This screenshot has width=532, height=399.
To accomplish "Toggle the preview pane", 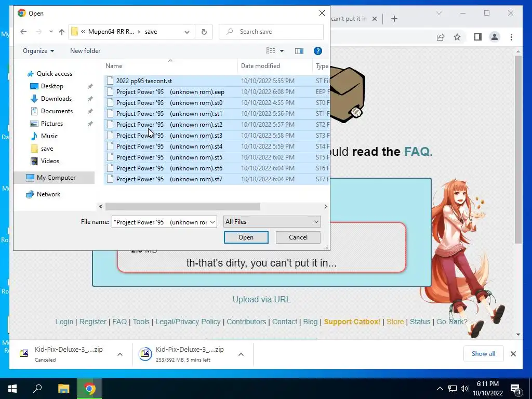I will [x=299, y=51].
